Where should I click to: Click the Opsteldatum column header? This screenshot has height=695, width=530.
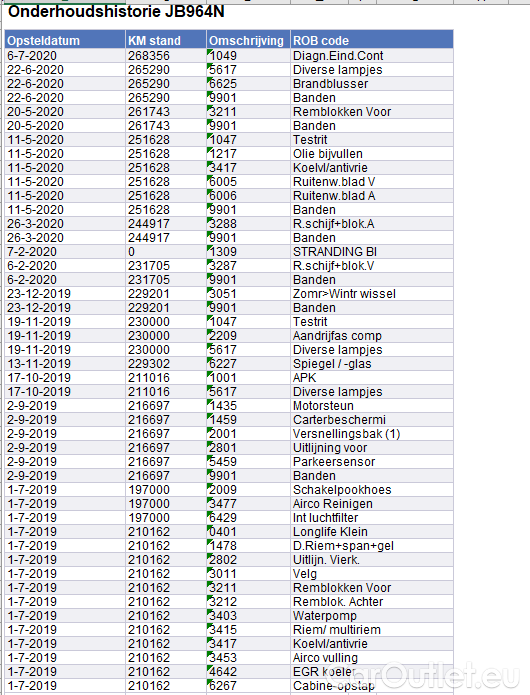pos(65,40)
